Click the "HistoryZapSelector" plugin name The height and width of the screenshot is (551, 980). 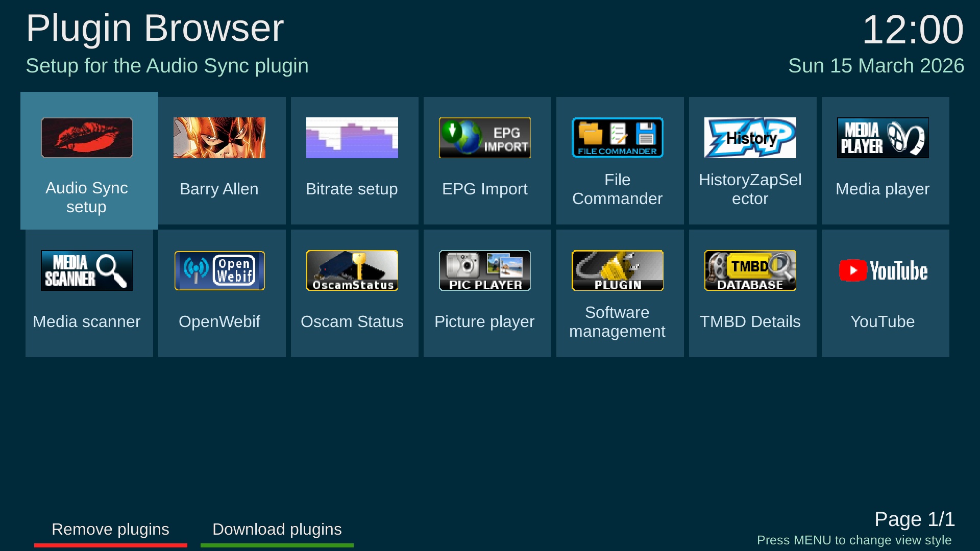750,189
